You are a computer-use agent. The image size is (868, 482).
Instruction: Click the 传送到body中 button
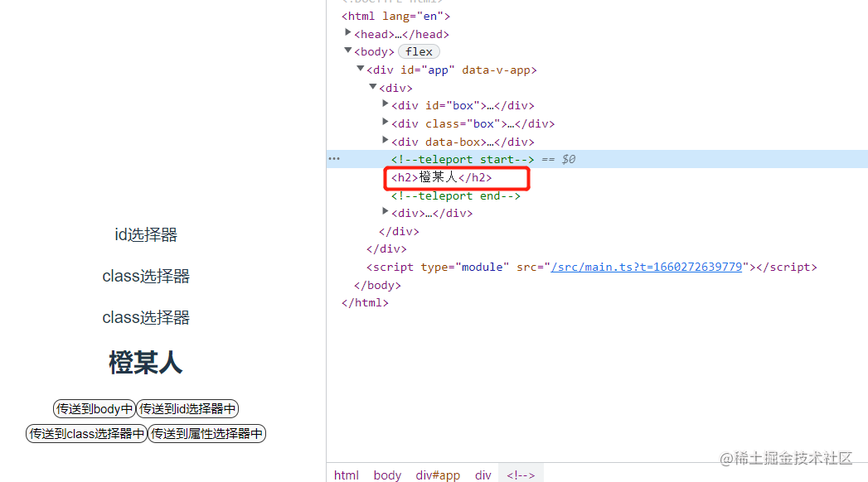tap(95, 408)
